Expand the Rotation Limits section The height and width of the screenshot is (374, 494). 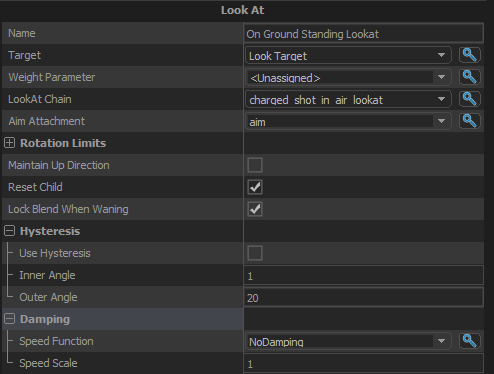tap(10, 143)
